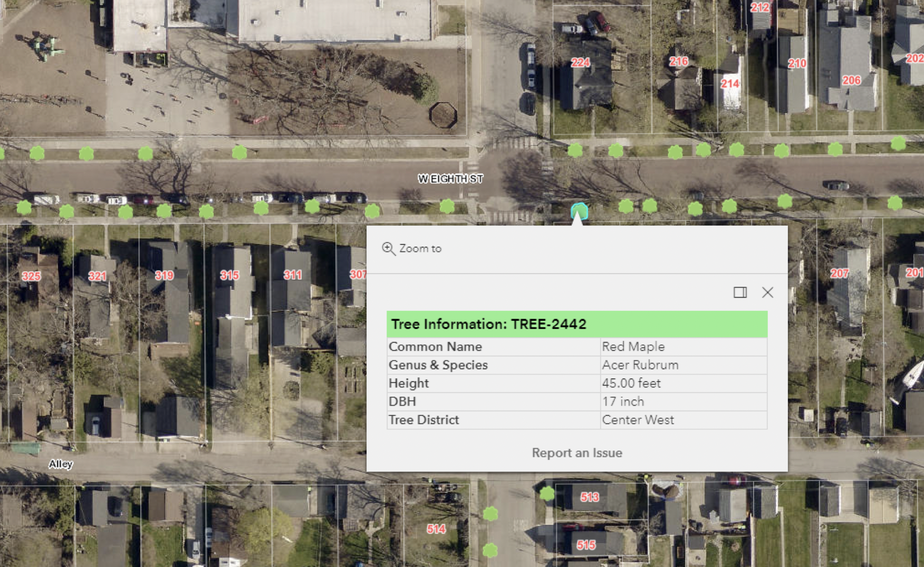Activate the Zoom to command
Image resolution: width=924 pixels, height=567 pixels.
(420, 248)
